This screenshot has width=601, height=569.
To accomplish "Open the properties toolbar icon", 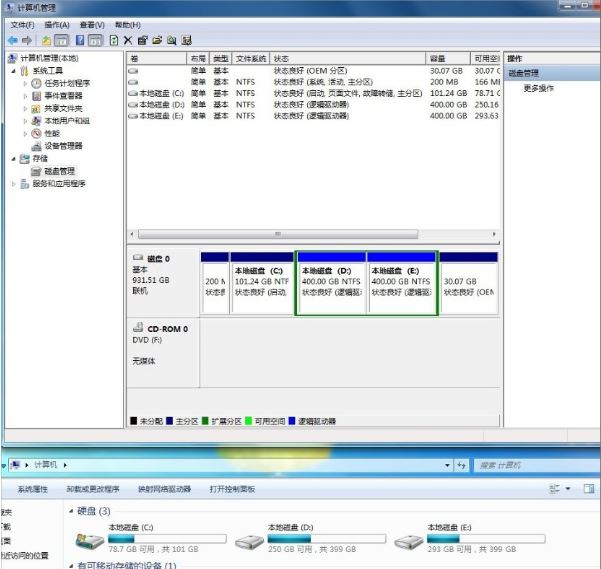I will click(143, 40).
